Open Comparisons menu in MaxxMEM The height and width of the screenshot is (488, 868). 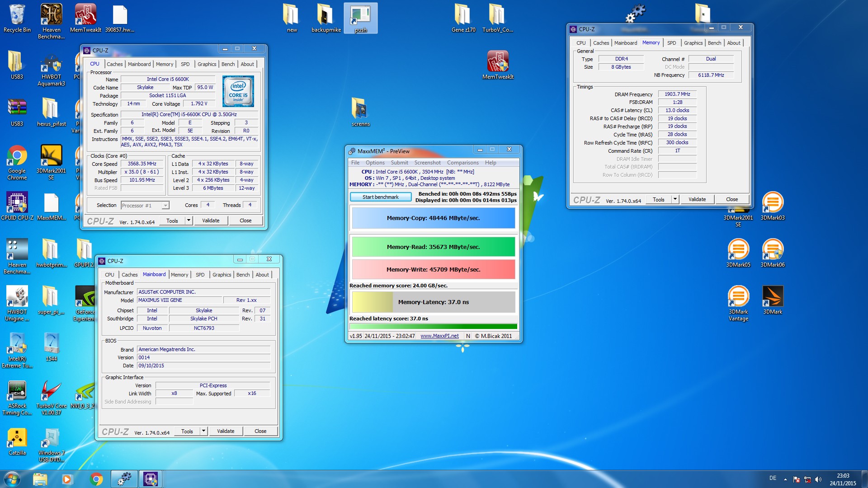pyautogui.click(x=462, y=163)
